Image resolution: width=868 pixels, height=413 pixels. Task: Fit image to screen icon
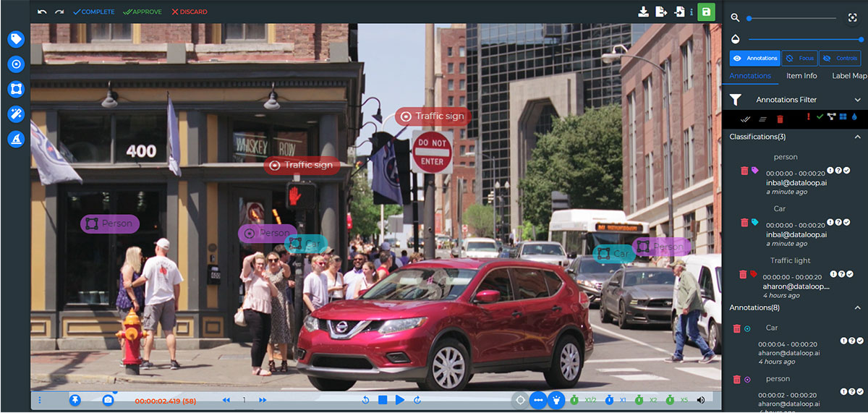click(x=853, y=17)
